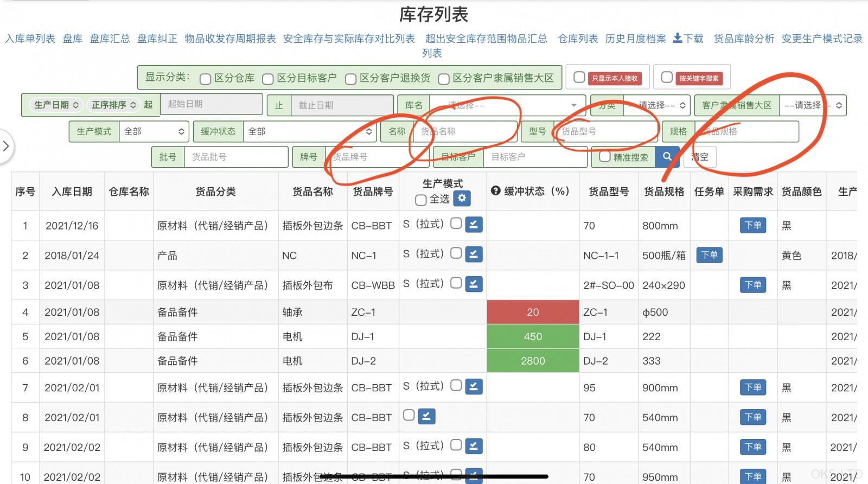The width and height of the screenshot is (868, 484).
Task: Click the 货品型号 input field
Action: 606,131
